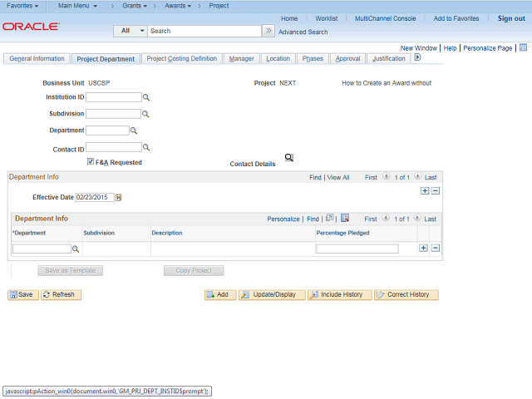Image resolution: width=532 pixels, height=399 pixels.
Task: Click the Percentage Pledged input field
Action: click(x=357, y=249)
